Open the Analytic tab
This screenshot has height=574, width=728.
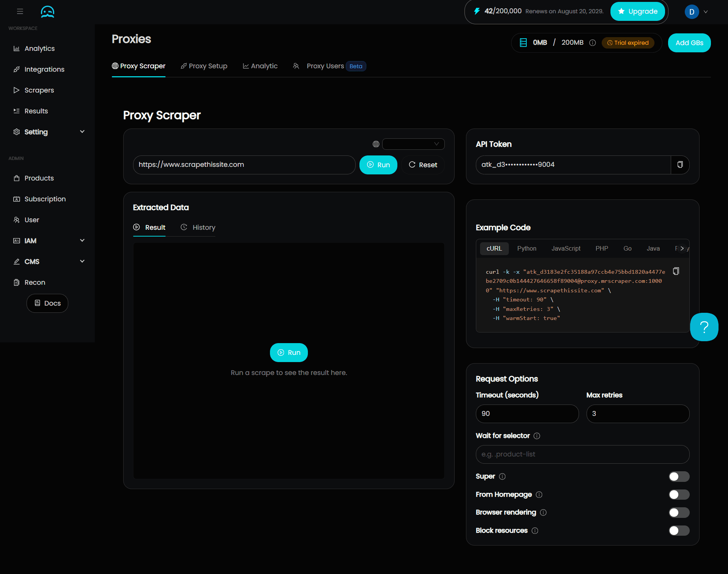[260, 66]
